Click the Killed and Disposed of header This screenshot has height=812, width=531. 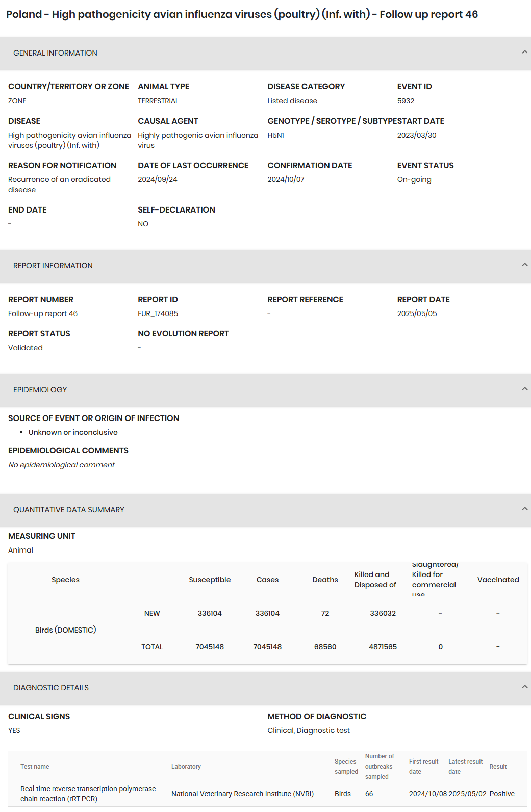[x=375, y=580]
